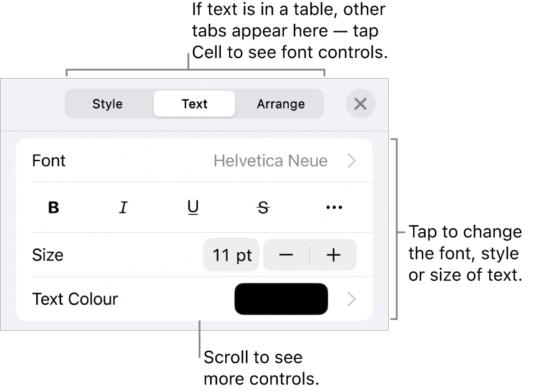Close the format panel with X
The image size is (536, 392).
[360, 104]
